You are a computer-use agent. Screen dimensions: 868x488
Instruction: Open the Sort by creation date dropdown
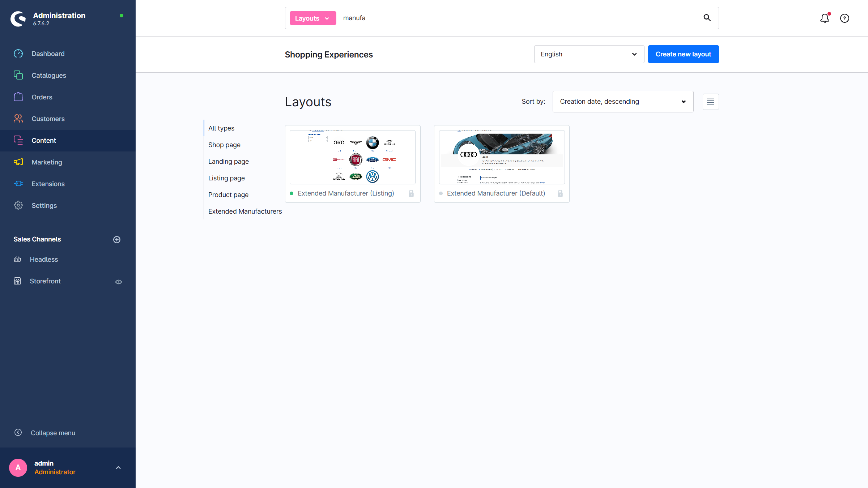(623, 102)
